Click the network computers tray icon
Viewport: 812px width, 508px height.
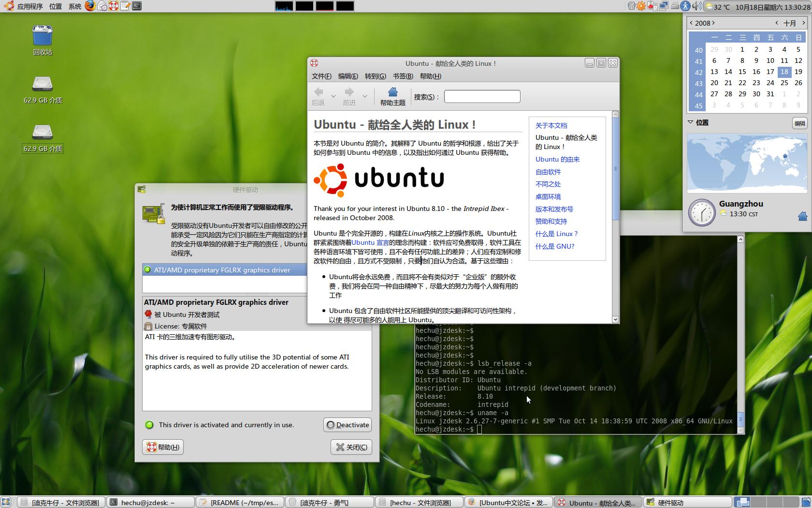tap(664, 6)
